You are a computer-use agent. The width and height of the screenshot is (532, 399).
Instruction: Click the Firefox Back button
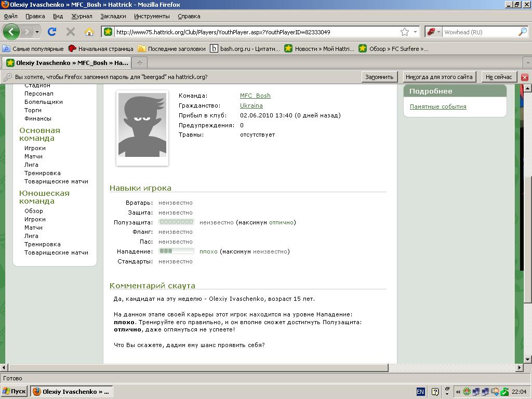(x=11, y=32)
